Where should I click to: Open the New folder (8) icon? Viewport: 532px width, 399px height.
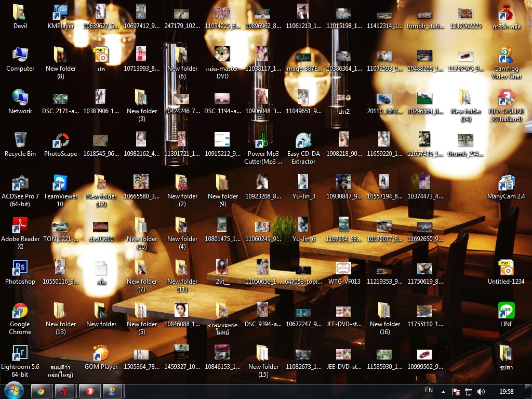click(60, 63)
